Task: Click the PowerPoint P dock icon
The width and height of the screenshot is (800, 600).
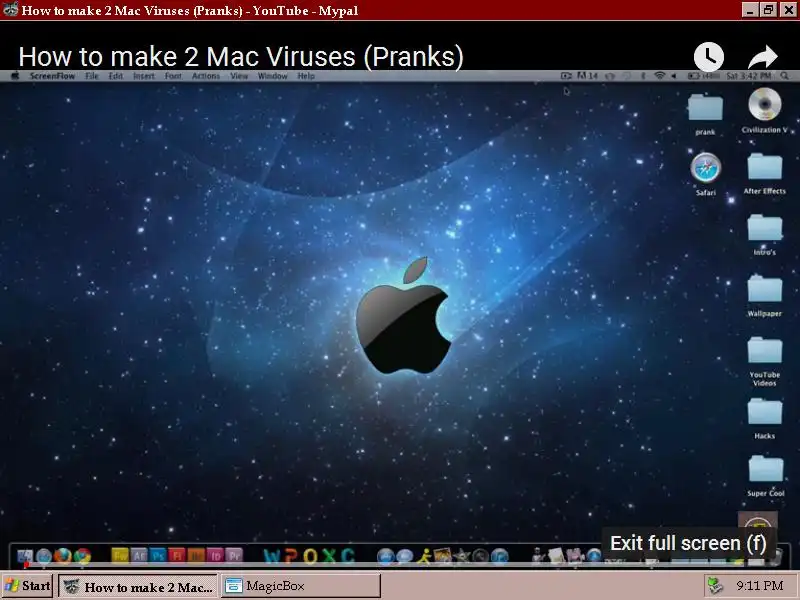Action: tap(291, 555)
